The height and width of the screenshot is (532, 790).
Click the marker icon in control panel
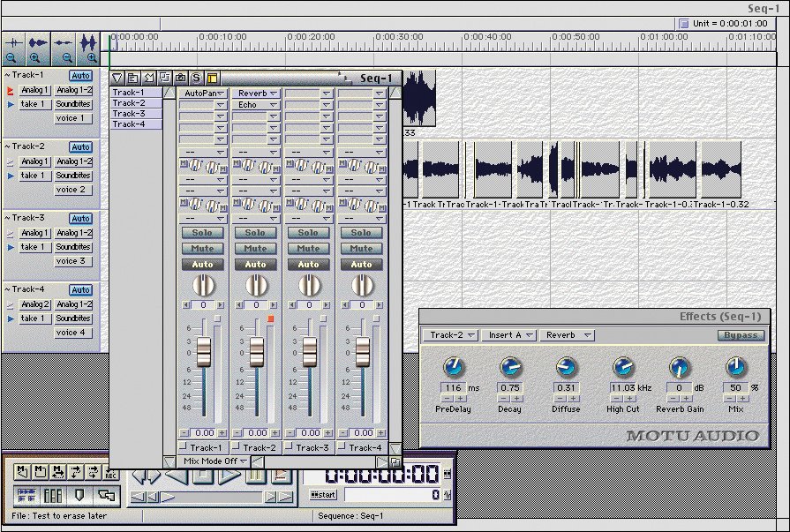80,496
